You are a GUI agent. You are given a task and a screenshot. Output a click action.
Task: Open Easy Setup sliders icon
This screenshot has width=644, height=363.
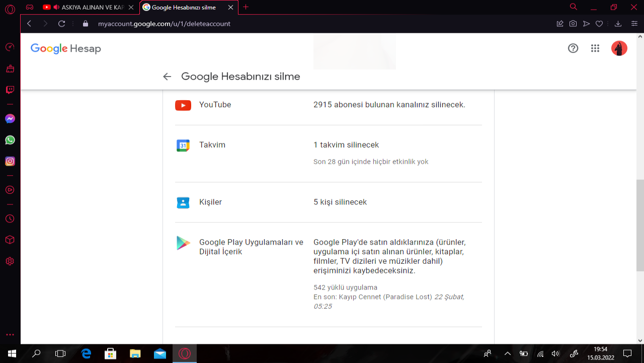coord(634,24)
